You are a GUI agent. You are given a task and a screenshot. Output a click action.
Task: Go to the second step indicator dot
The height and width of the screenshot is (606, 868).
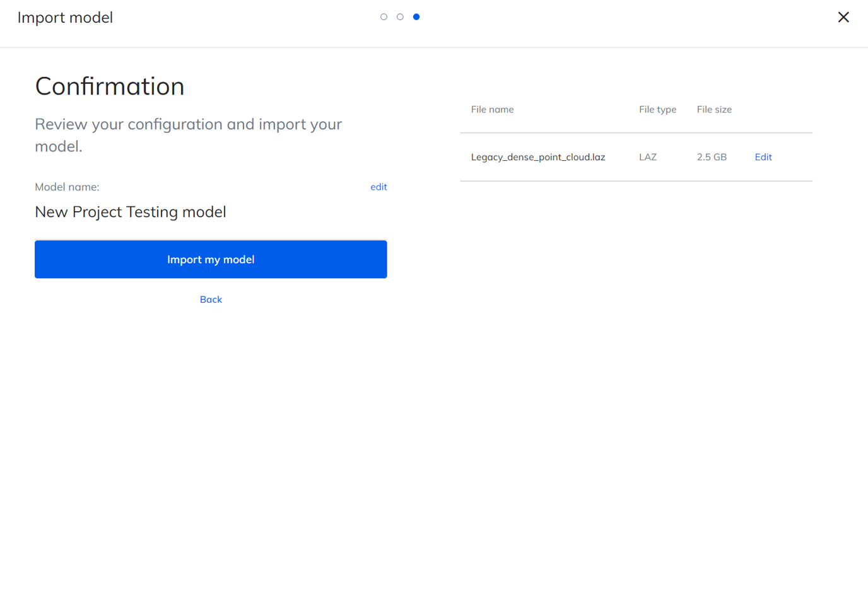click(400, 17)
